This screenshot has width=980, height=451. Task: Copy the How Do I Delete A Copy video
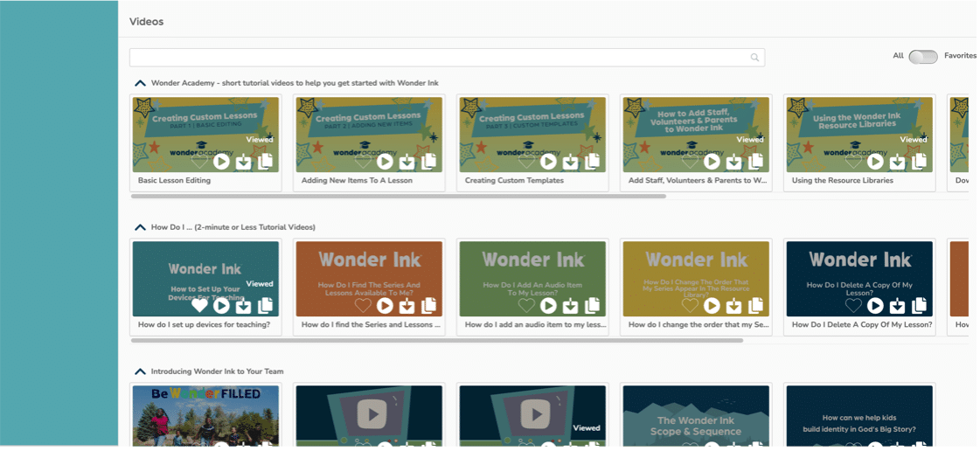point(919,306)
